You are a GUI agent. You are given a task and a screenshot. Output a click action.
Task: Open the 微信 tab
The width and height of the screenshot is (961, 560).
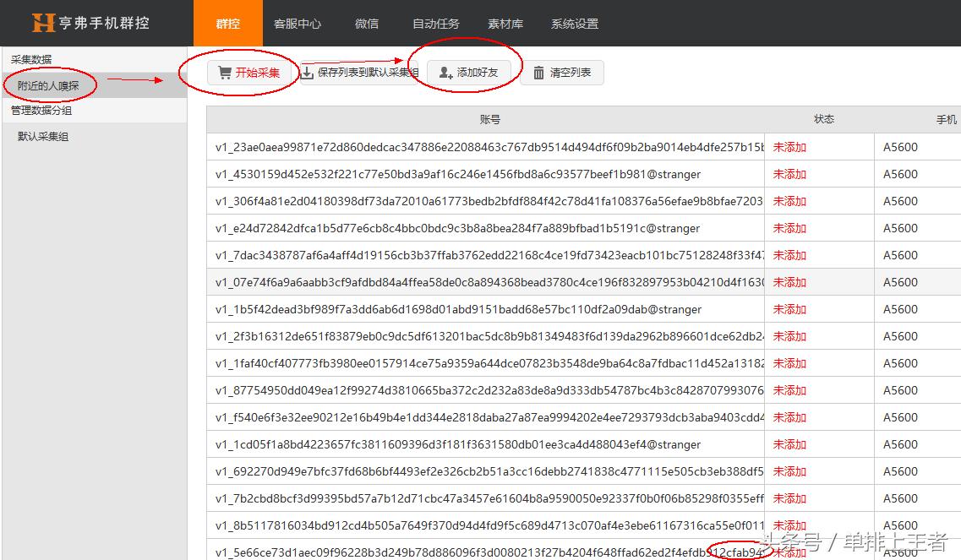pos(367,24)
